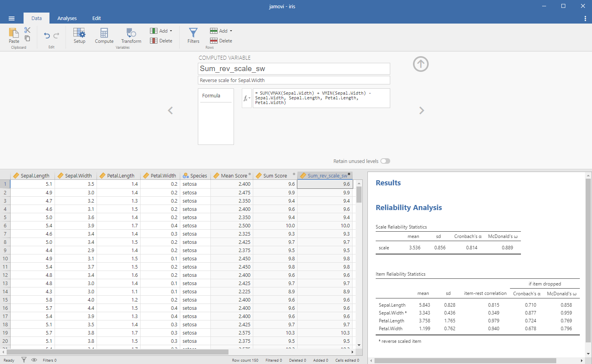The width and height of the screenshot is (592, 364).
Task: Click the Undo arrow icon
Action: coord(47,35)
